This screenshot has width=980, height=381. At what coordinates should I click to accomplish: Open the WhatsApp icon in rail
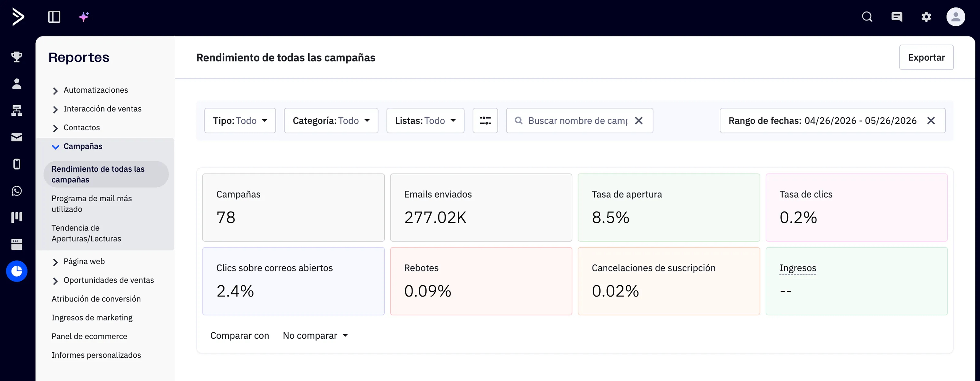pos(17,191)
